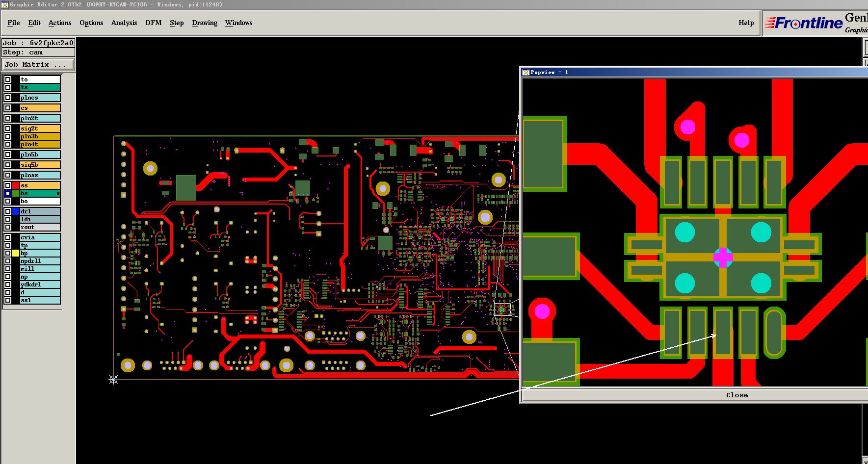Click the 'Job : 6v2fpkc2a0' field
Image resolution: width=868 pixels, height=464 pixels.
coord(38,43)
